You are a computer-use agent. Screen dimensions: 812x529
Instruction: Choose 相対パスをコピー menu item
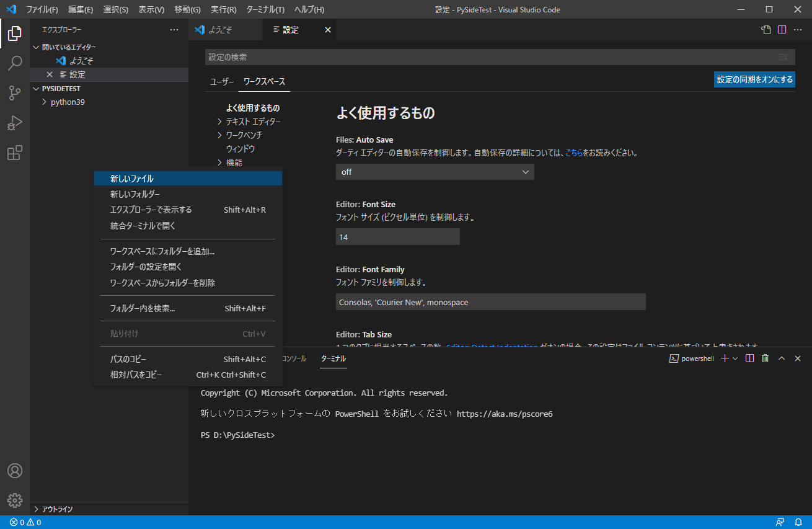(188, 375)
